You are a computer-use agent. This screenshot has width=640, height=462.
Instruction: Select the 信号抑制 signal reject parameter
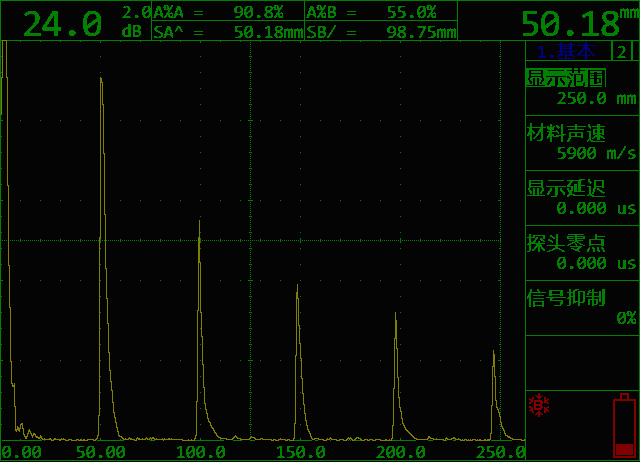tap(566, 299)
